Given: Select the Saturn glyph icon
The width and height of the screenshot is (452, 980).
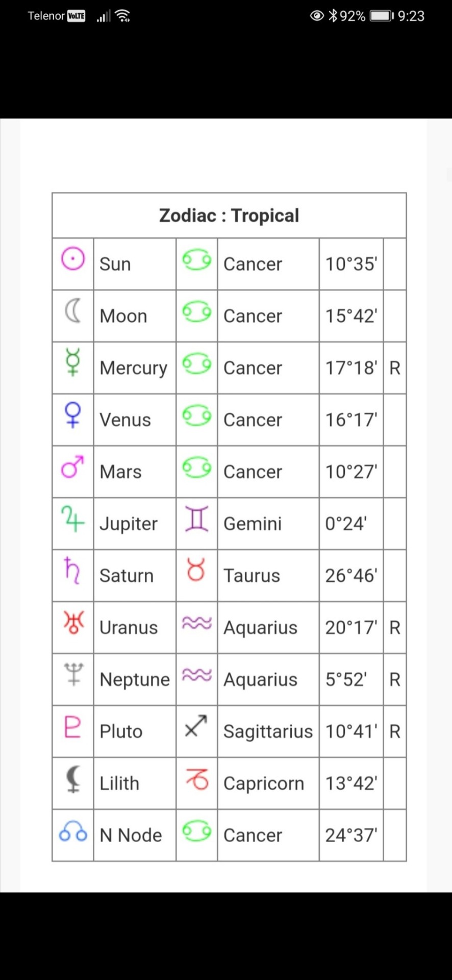Looking at the screenshot, I should (72, 570).
